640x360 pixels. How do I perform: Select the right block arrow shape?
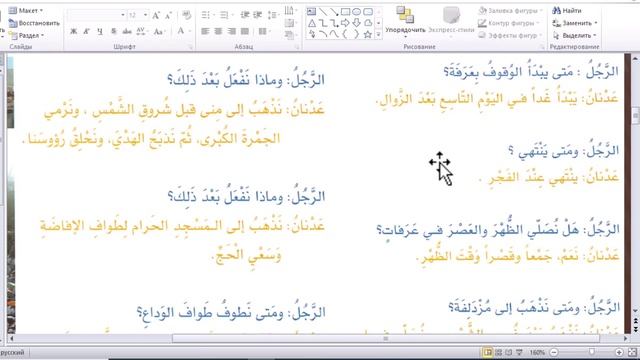coord(345,23)
